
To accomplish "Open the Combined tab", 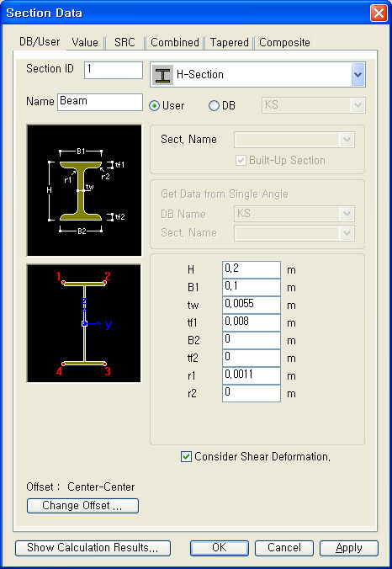I will click(x=175, y=42).
